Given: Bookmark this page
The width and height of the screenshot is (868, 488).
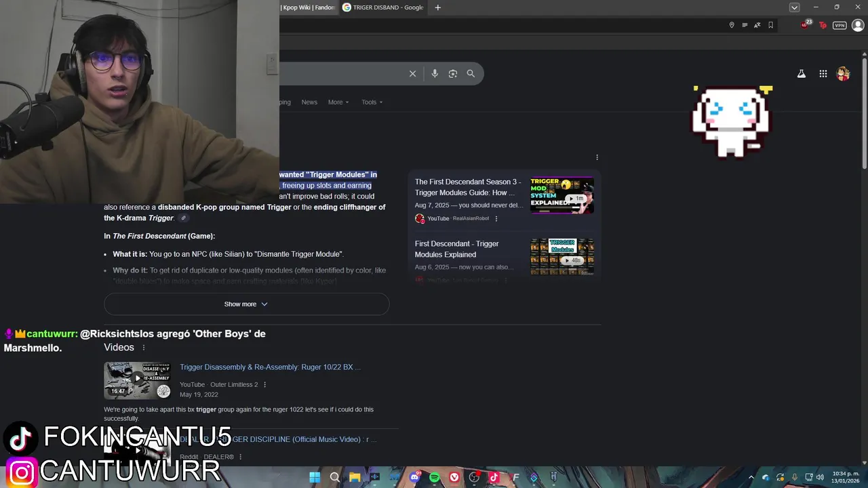Looking at the screenshot, I should [770, 25].
